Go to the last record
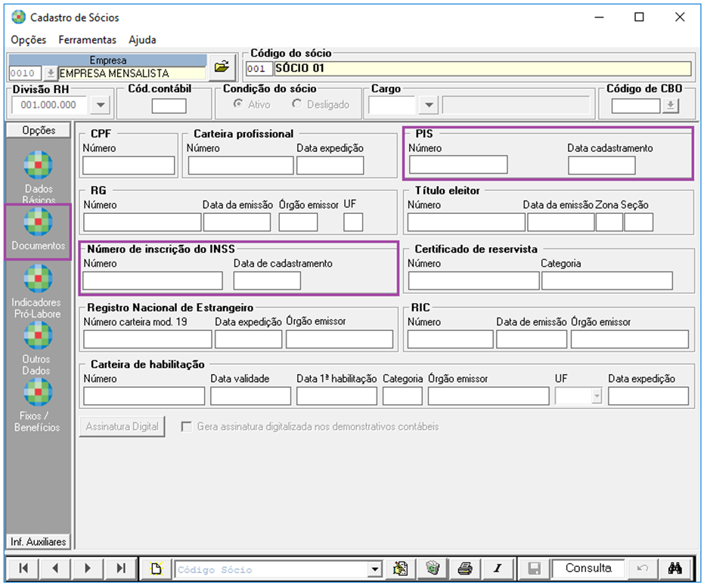The image size is (704, 588). (x=121, y=569)
